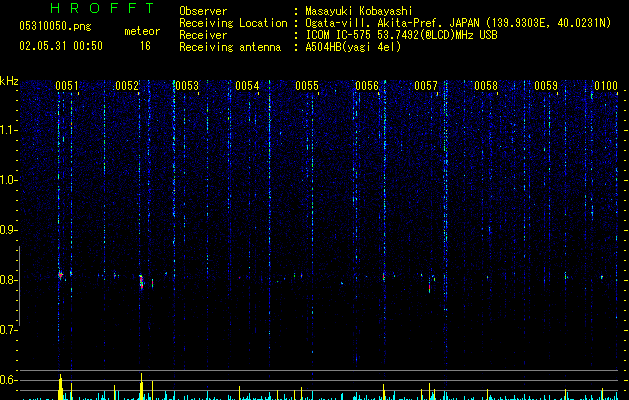Screen dimensions: 629x400
Task: Click the timestamp 02.05.31 00:50
Action: click(61, 46)
